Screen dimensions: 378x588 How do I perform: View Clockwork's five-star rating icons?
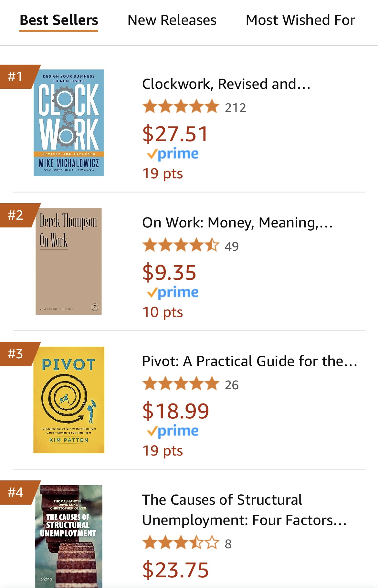pos(181,107)
